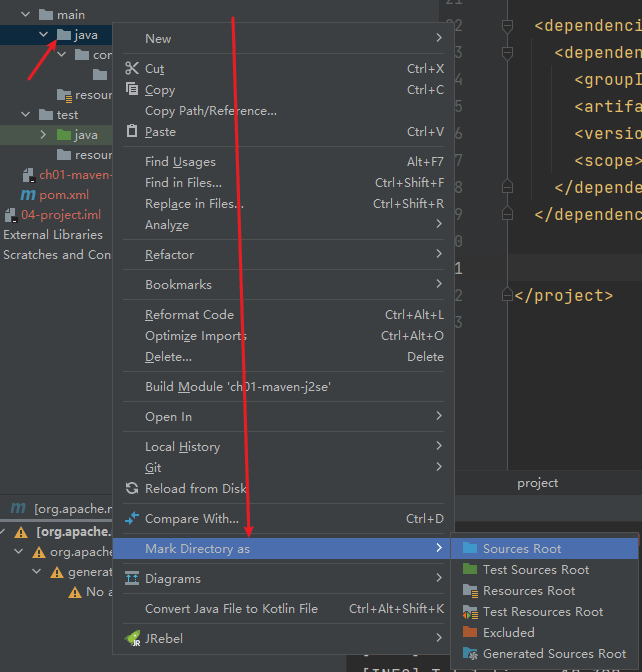Click the Reload from Disk refresh icon
Image resolution: width=642 pixels, height=672 pixels.
point(132,488)
